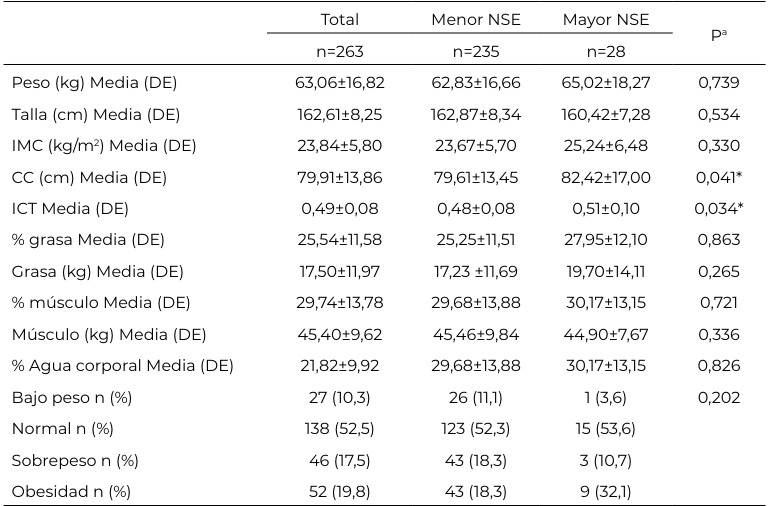Select the 'Peso (kg) Media (DE)' row label
This screenshot has height=506, width=773.
tap(94, 83)
